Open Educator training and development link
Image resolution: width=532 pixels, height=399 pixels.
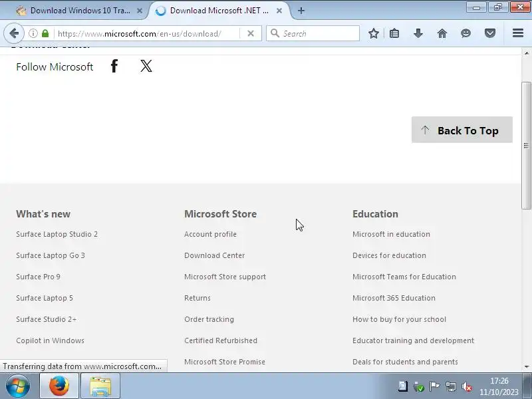[413, 340]
